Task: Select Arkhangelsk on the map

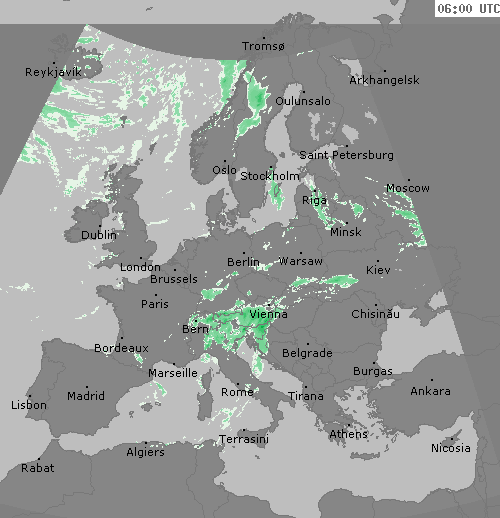Action: point(384,80)
